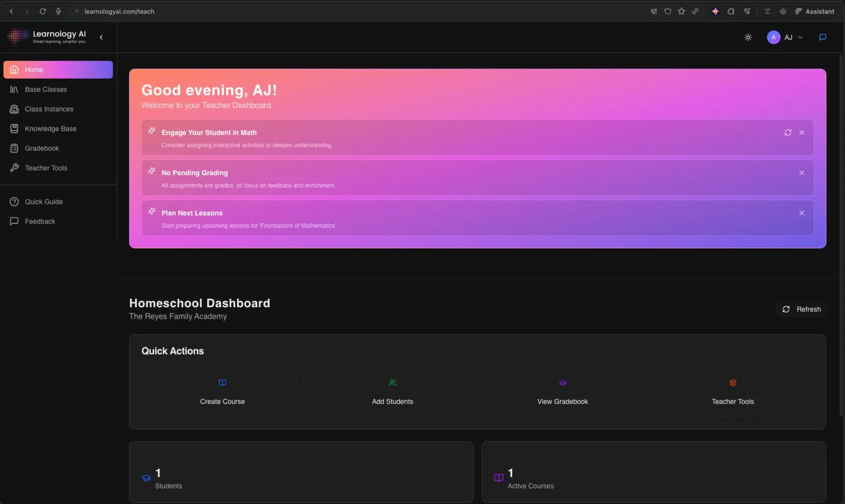The width and height of the screenshot is (845, 504).
Task: Bookmark the page with the star icon
Action: click(681, 11)
